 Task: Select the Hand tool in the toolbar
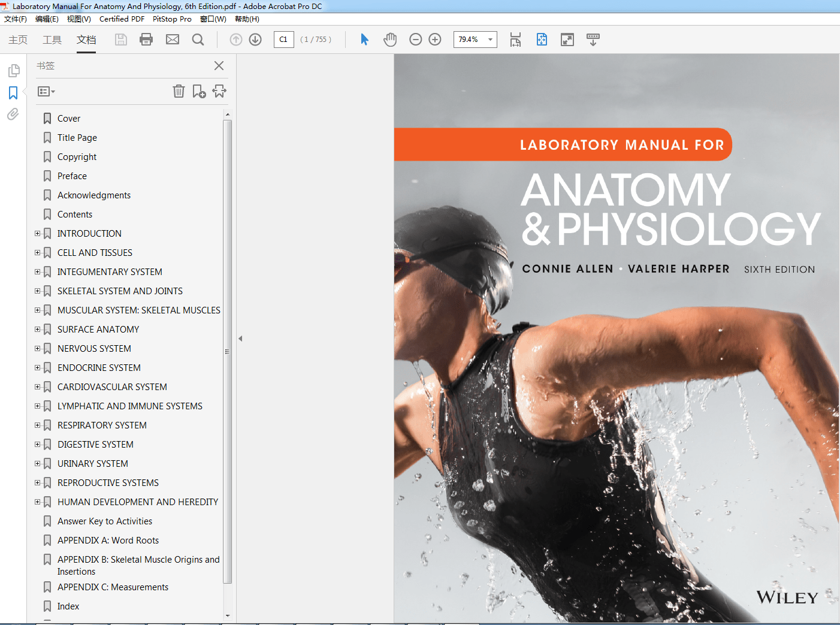(x=390, y=39)
